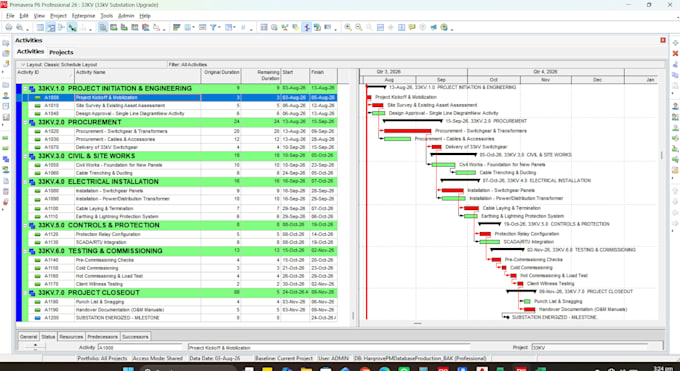Open the View menu
Image resolution: width=680 pixels, height=371 pixels.
tap(39, 16)
